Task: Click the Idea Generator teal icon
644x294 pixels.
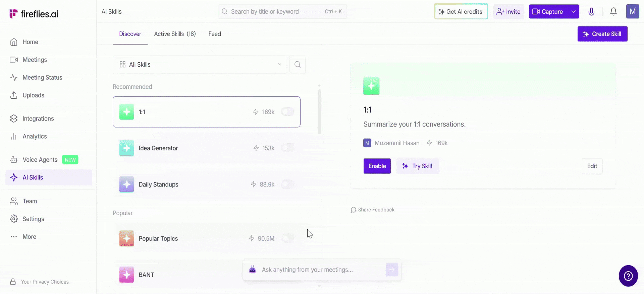Action: tap(126, 148)
